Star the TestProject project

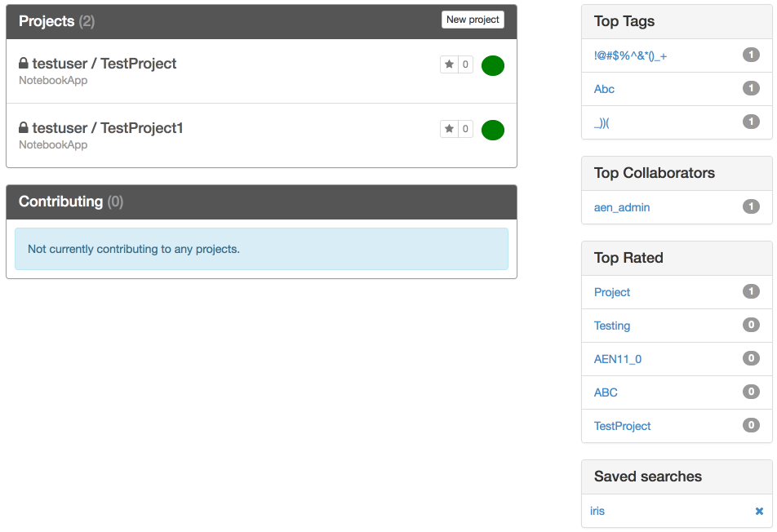coord(449,64)
